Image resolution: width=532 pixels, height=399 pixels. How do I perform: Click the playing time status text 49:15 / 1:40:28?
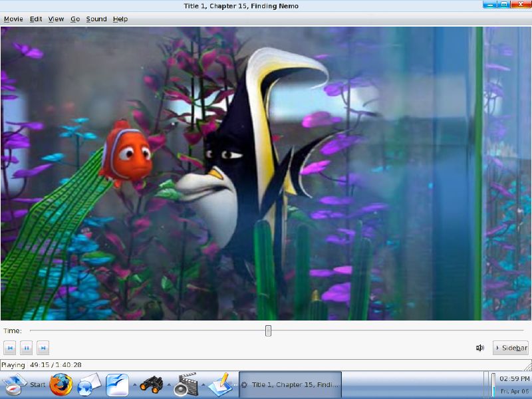pos(56,364)
